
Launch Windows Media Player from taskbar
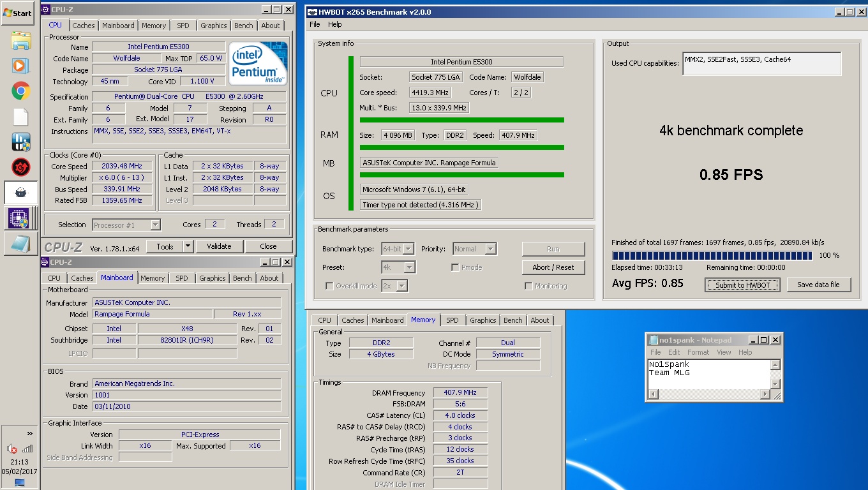coord(20,66)
